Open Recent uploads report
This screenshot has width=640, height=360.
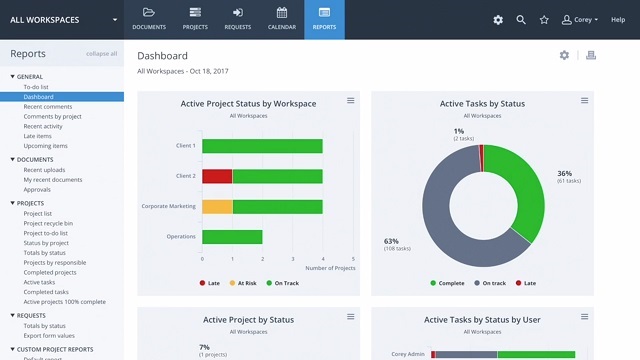(x=44, y=170)
